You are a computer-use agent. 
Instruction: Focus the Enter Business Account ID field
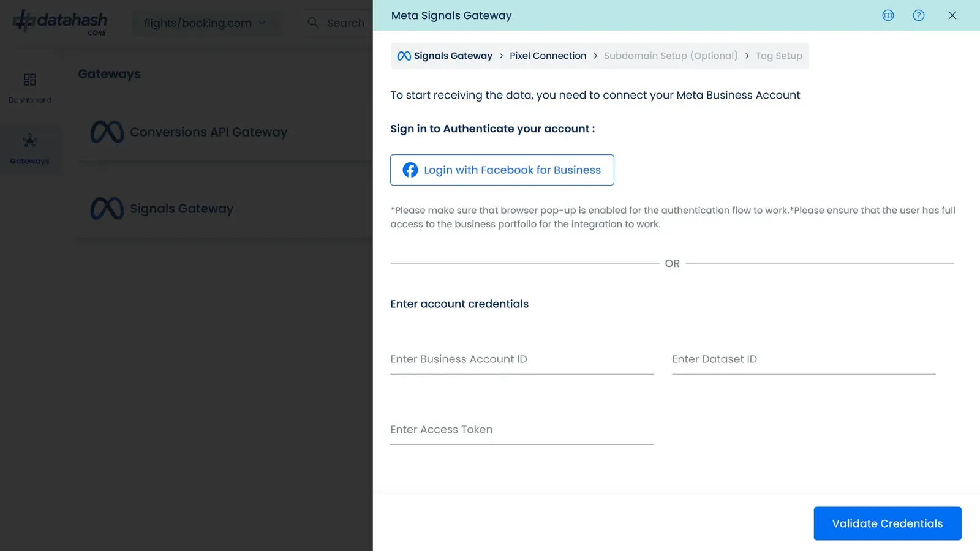(522, 359)
